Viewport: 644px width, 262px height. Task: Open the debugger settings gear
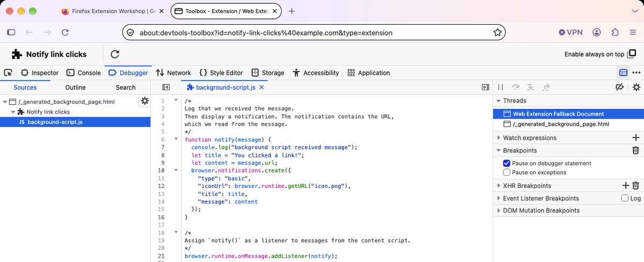pos(636,87)
